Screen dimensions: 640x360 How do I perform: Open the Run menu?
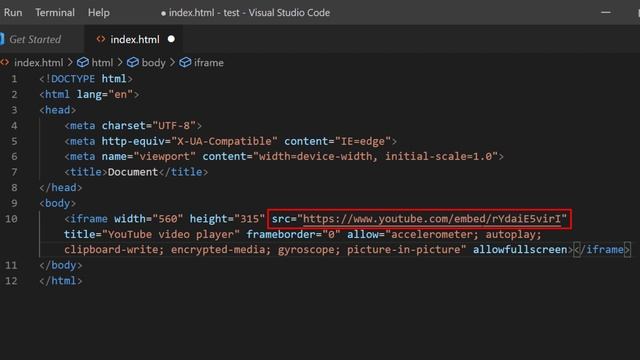[x=13, y=13]
